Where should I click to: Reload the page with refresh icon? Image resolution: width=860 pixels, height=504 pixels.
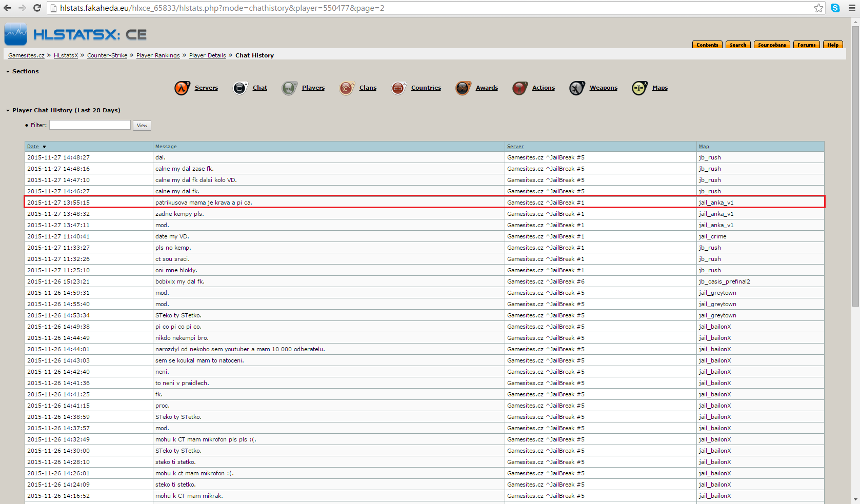point(37,8)
